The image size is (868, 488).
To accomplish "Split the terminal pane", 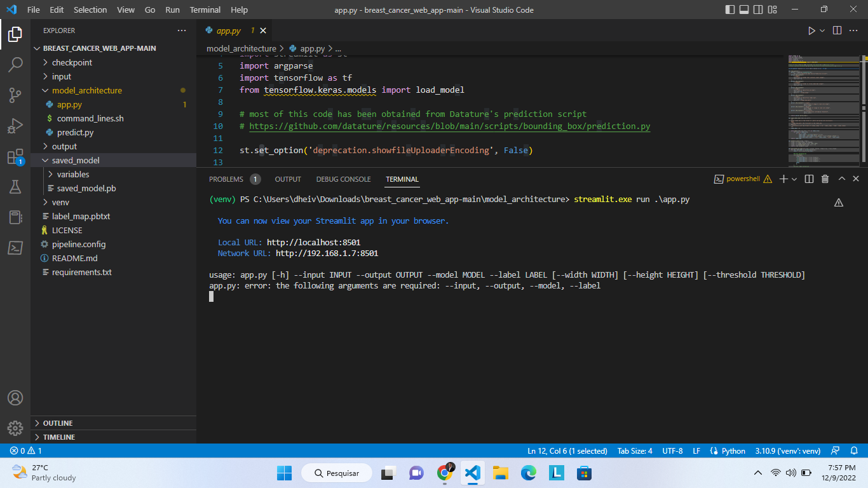I will (x=808, y=179).
